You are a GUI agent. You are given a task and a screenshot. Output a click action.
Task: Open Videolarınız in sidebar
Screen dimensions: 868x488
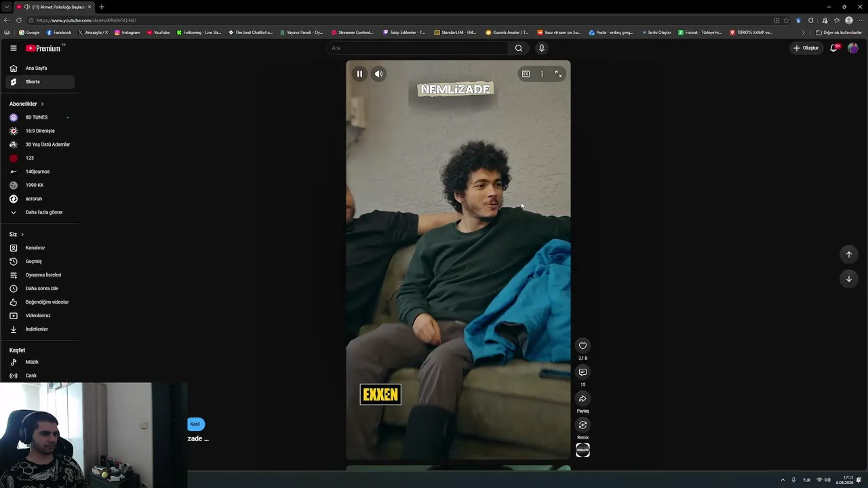coord(40,316)
